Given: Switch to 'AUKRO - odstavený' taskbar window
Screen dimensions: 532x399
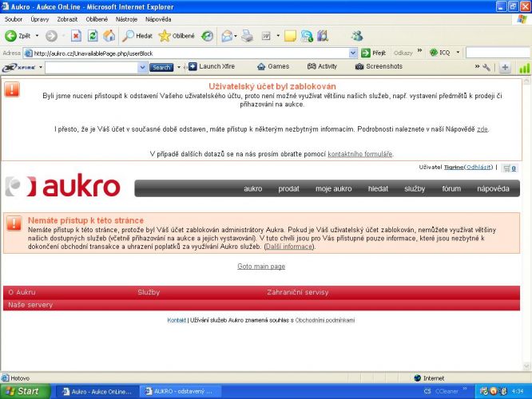Looking at the screenshot, I should pos(181,392).
